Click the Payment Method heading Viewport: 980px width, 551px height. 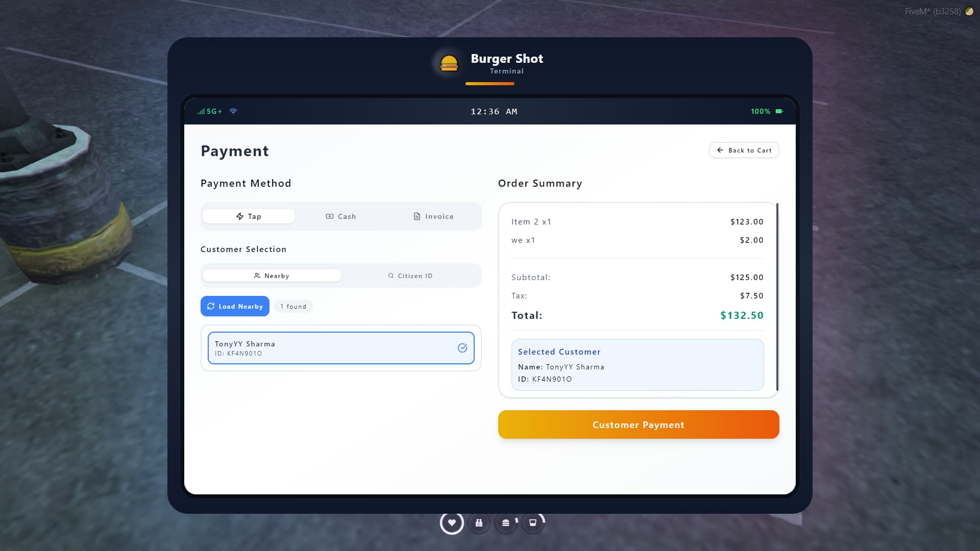pyautogui.click(x=246, y=183)
